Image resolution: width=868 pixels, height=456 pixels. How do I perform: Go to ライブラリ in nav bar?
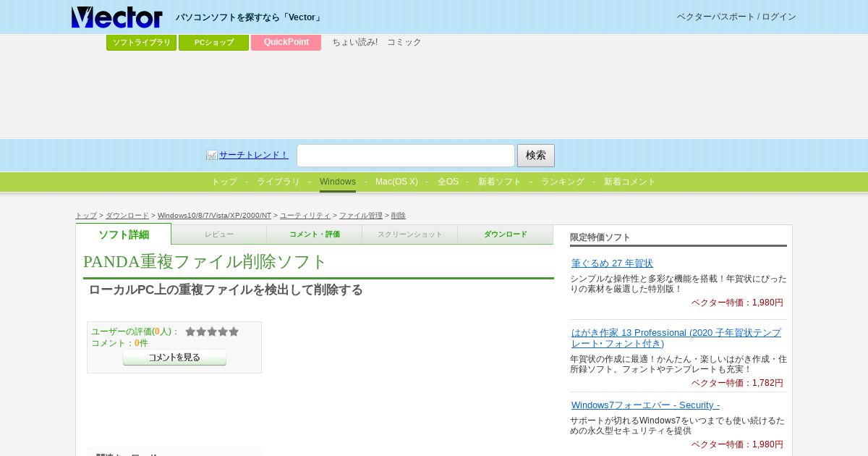(278, 182)
